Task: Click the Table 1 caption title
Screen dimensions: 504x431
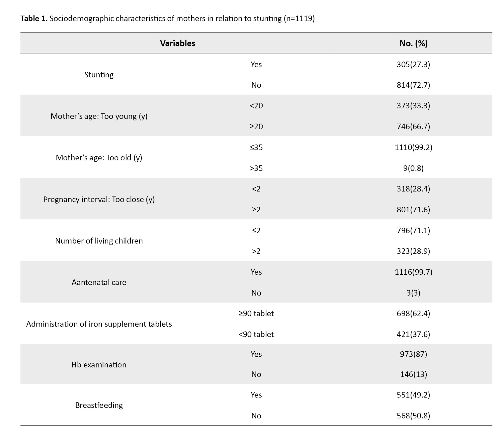Action: pos(167,18)
